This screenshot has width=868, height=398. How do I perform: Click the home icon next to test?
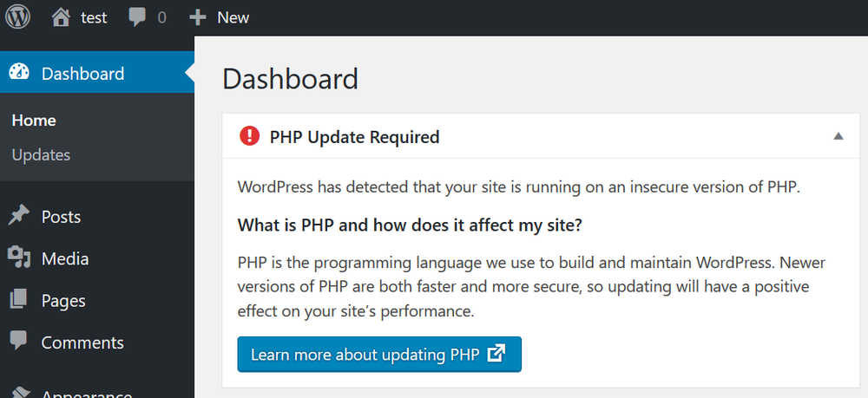pos(61,17)
